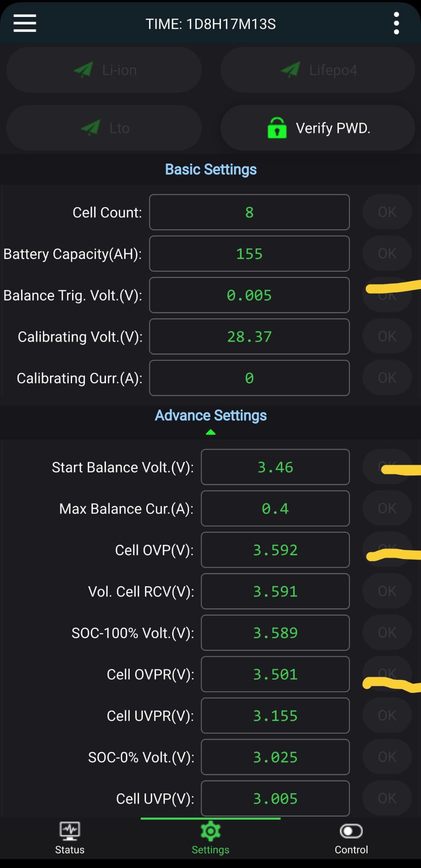Tap the Lifepo4 paper plane icon
The width and height of the screenshot is (421, 868).
(x=290, y=70)
